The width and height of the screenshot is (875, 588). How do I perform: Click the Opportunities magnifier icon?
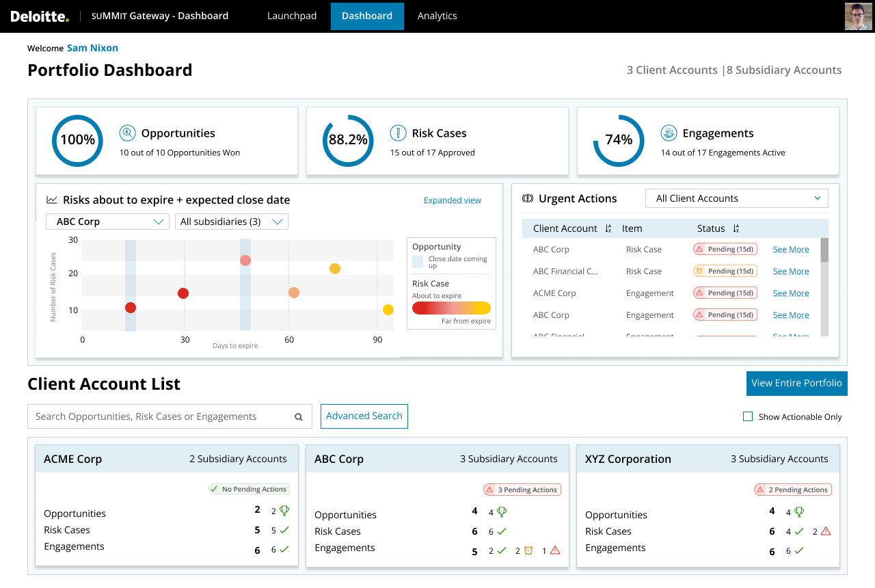tap(127, 133)
